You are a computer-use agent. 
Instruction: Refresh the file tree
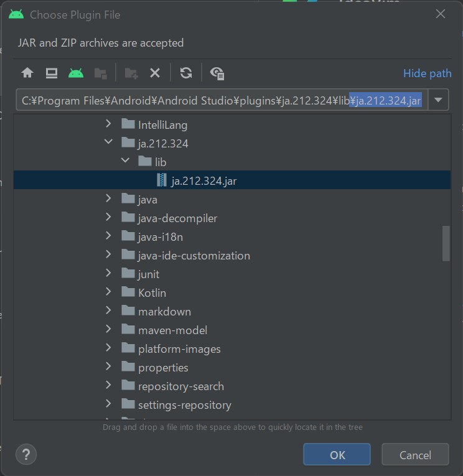click(x=186, y=73)
